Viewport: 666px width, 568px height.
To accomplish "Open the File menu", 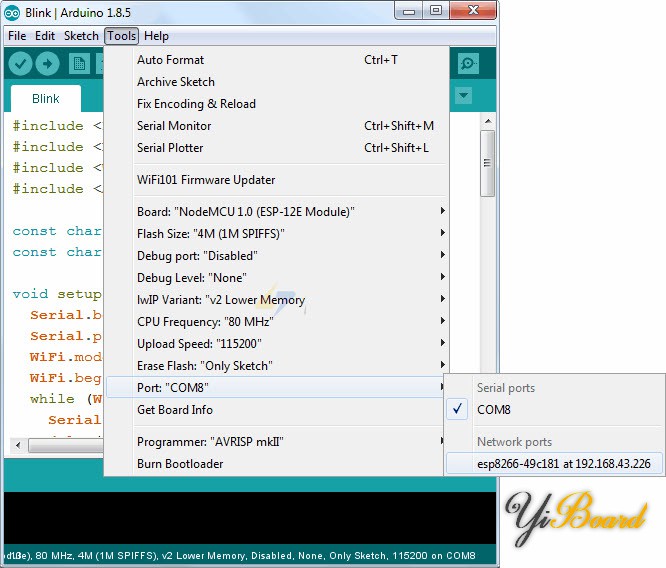I will (17, 36).
